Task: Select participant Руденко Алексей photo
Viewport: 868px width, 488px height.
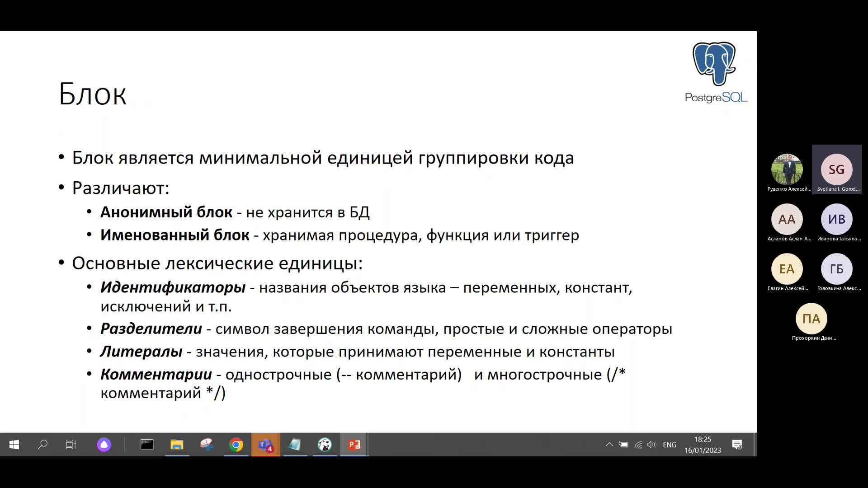Action: click(x=787, y=169)
